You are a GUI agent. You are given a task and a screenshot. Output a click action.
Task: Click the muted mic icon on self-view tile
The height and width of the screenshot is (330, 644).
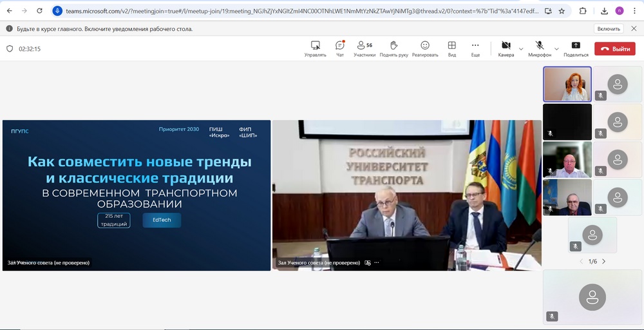coord(552,316)
